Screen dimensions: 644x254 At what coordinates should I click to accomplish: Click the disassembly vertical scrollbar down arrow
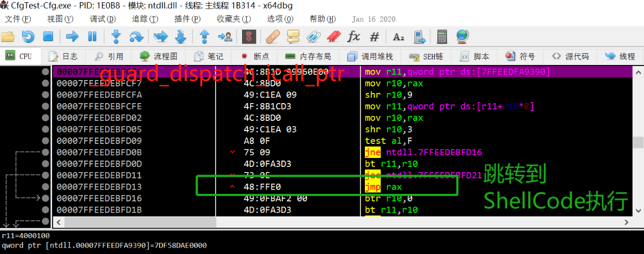(638, 210)
